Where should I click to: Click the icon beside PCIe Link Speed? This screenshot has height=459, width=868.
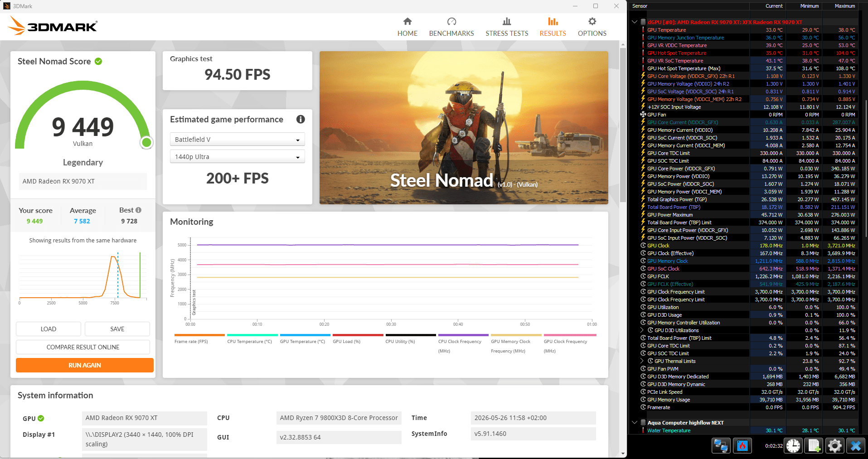coord(643,392)
